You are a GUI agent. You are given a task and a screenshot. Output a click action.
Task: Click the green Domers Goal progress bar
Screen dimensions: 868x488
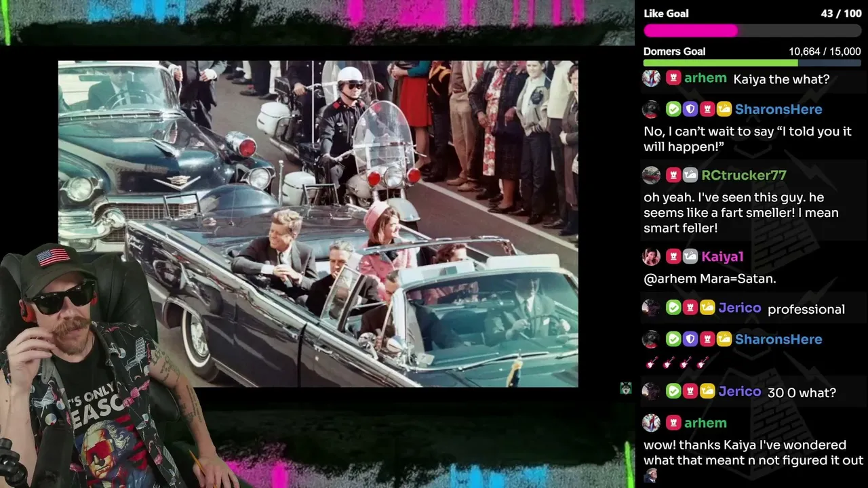(x=753, y=63)
